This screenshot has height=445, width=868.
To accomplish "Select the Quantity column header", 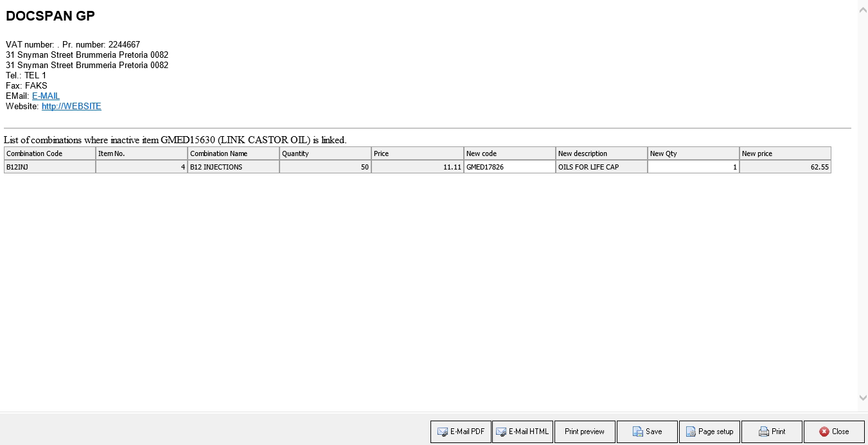I will [x=326, y=153].
